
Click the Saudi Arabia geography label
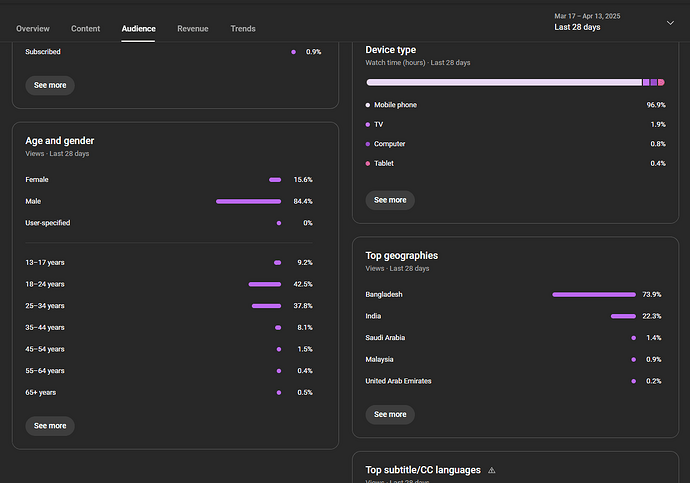point(385,337)
